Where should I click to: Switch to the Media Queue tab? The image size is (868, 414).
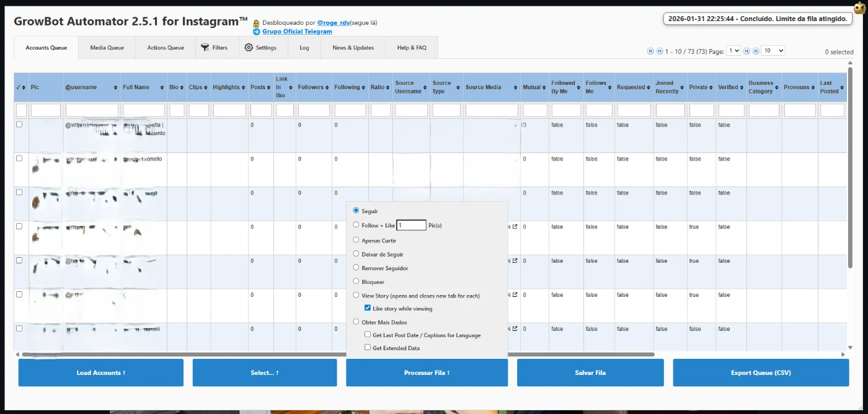107,48
